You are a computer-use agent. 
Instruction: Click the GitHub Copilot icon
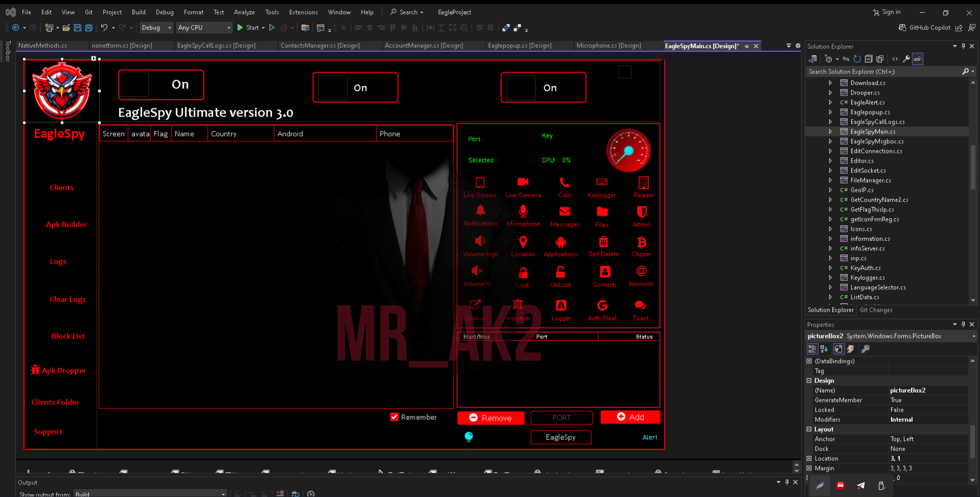[x=903, y=28]
